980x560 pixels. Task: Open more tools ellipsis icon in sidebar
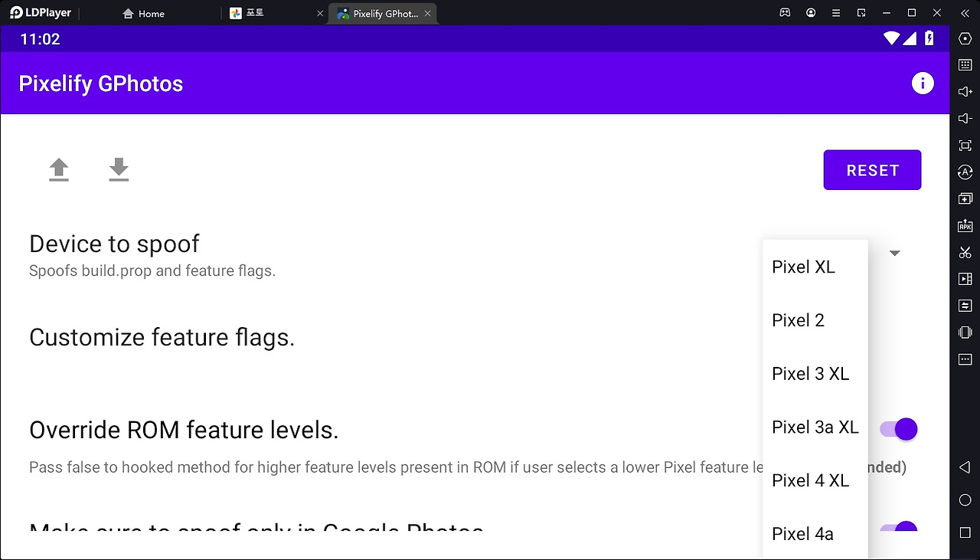pos(965,359)
